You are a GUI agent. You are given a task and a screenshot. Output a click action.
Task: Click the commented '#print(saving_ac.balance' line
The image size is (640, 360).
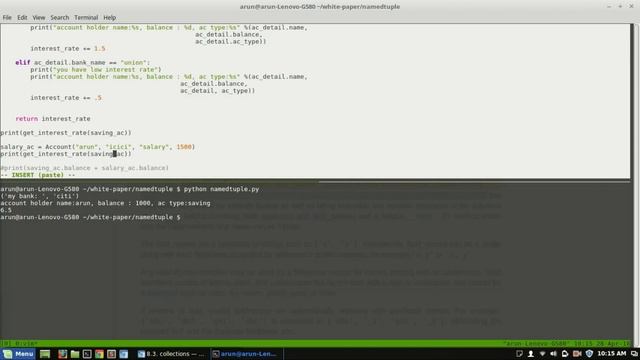84,168
